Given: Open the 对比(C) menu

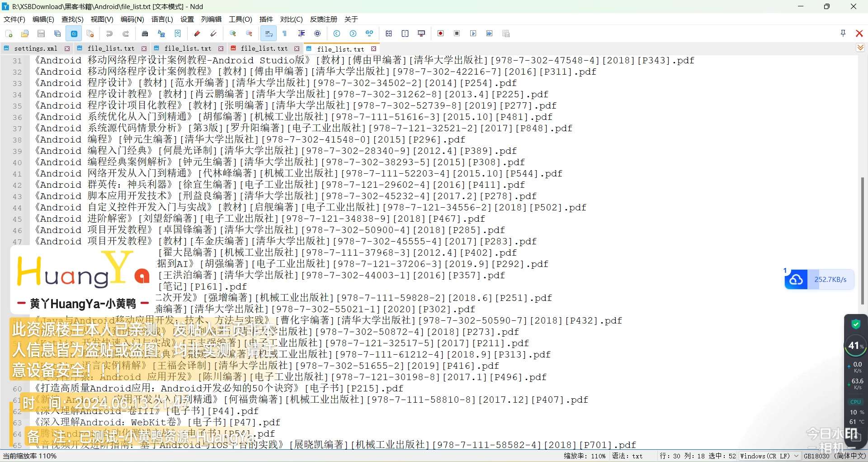Looking at the screenshot, I should click(292, 19).
